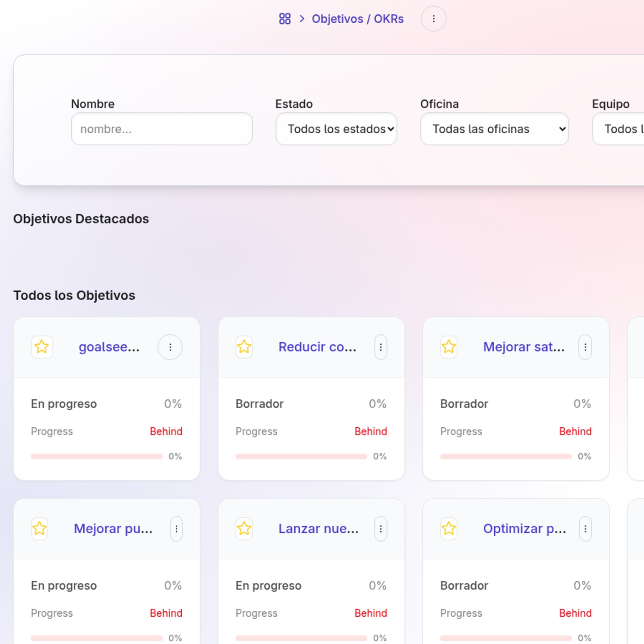This screenshot has height=644, width=644.
Task: Click the Objetivos Destacados heading
Action: click(x=81, y=219)
